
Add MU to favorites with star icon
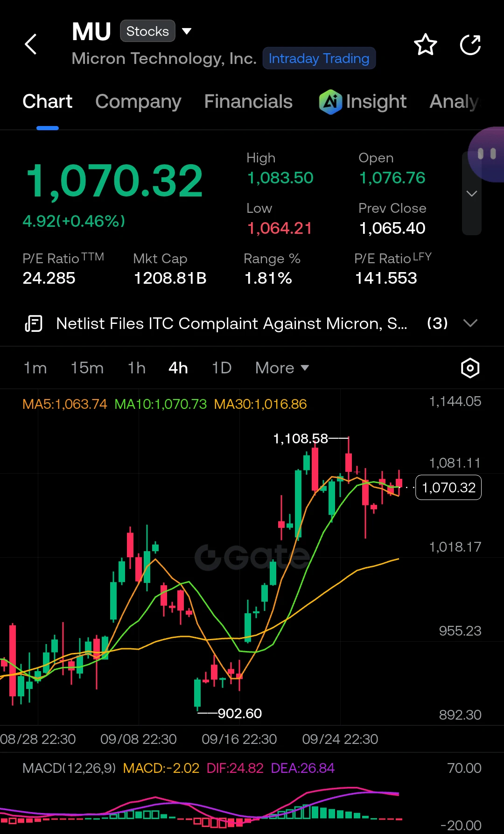[x=426, y=44]
